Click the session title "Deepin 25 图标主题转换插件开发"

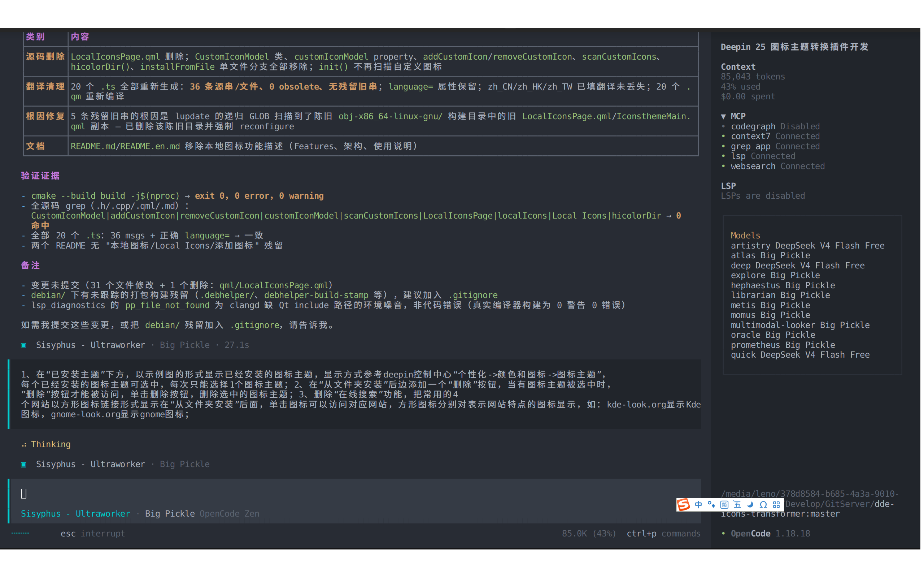tap(794, 47)
